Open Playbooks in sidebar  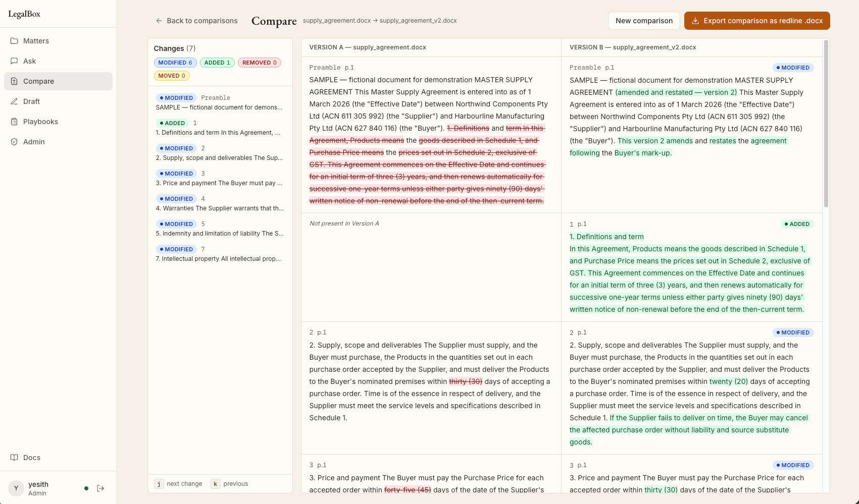click(58, 122)
